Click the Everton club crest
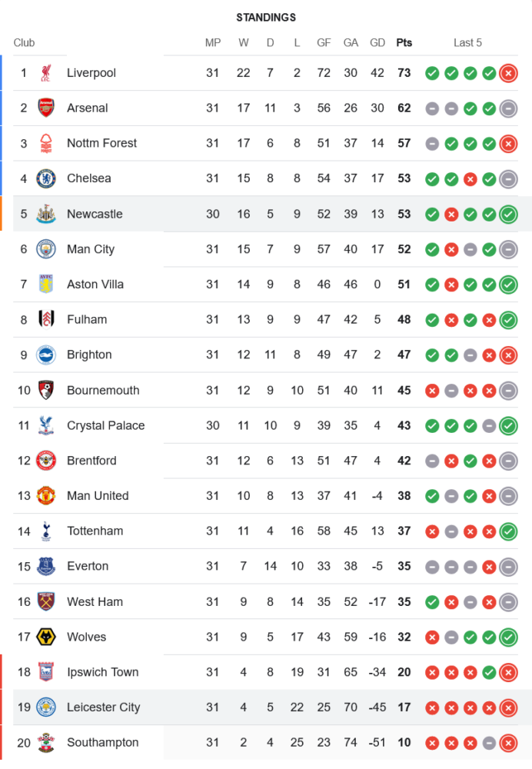 pyautogui.click(x=46, y=566)
